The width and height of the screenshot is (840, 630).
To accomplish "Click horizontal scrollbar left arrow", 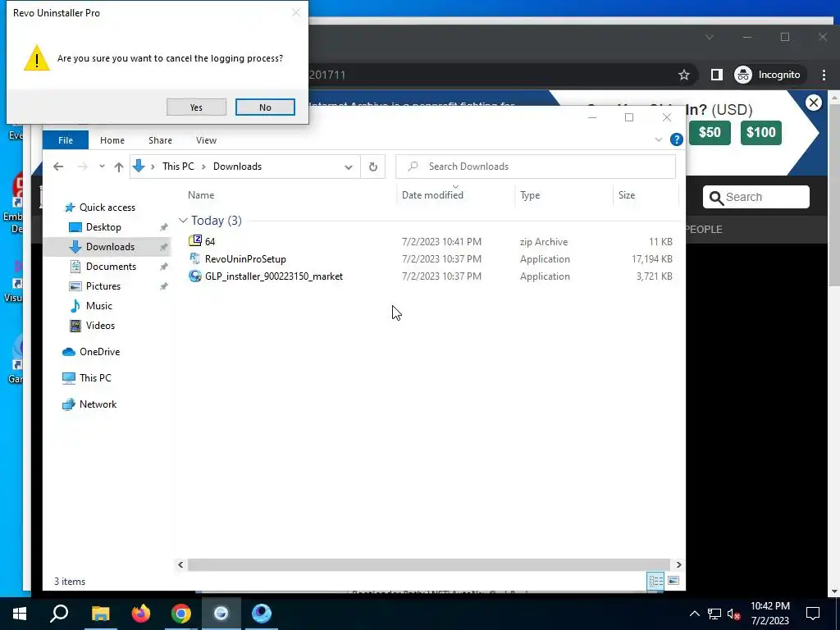I will [x=180, y=564].
